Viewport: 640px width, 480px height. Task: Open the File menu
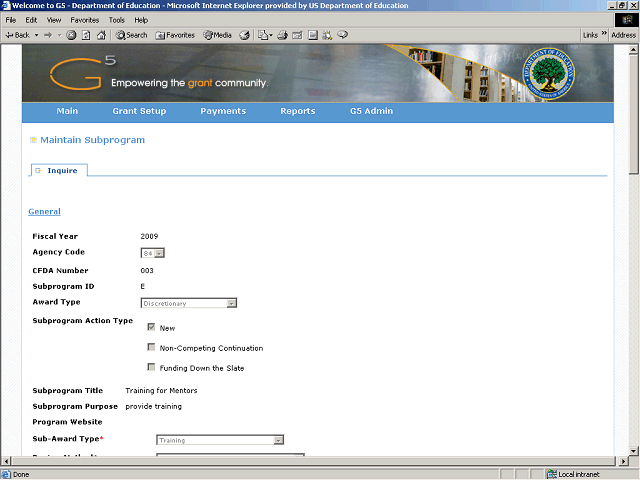click(x=11, y=20)
